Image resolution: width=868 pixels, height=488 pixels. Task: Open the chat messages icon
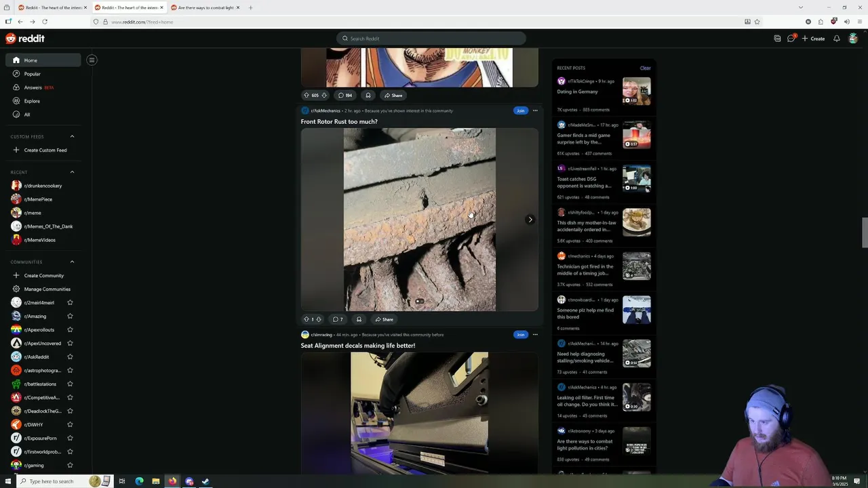pos(791,39)
